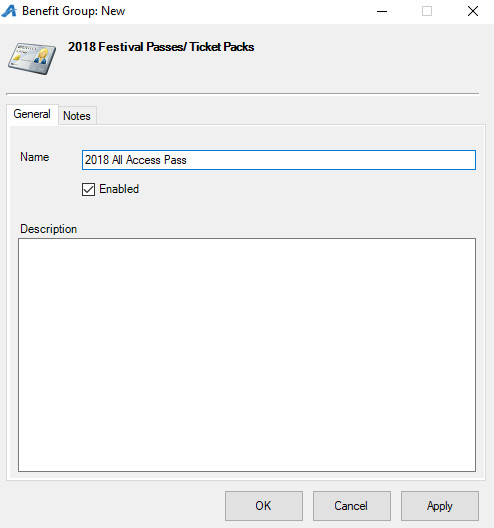Click the benefit membership card icon
494x528 pixels.
tap(32, 58)
